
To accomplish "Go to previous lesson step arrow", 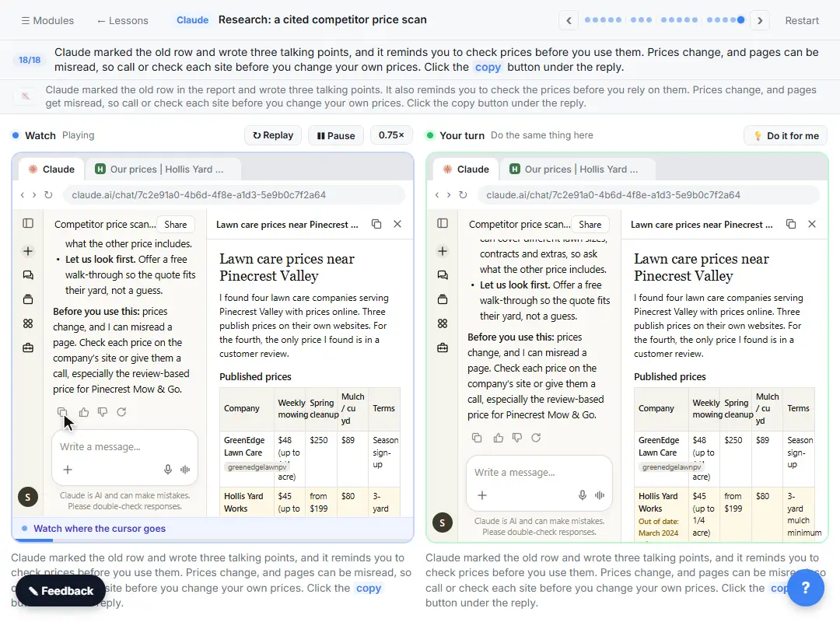I will [569, 20].
